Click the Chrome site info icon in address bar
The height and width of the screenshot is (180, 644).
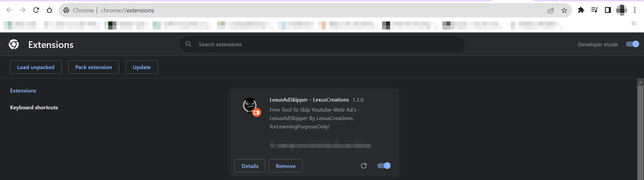(66, 10)
